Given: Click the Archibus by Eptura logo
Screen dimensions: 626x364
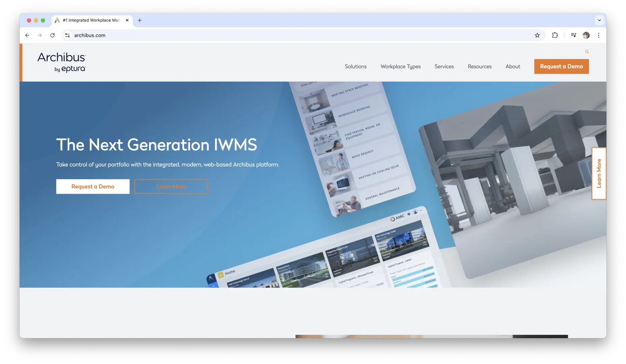Looking at the screenshot, I should [x=62, y=62].
